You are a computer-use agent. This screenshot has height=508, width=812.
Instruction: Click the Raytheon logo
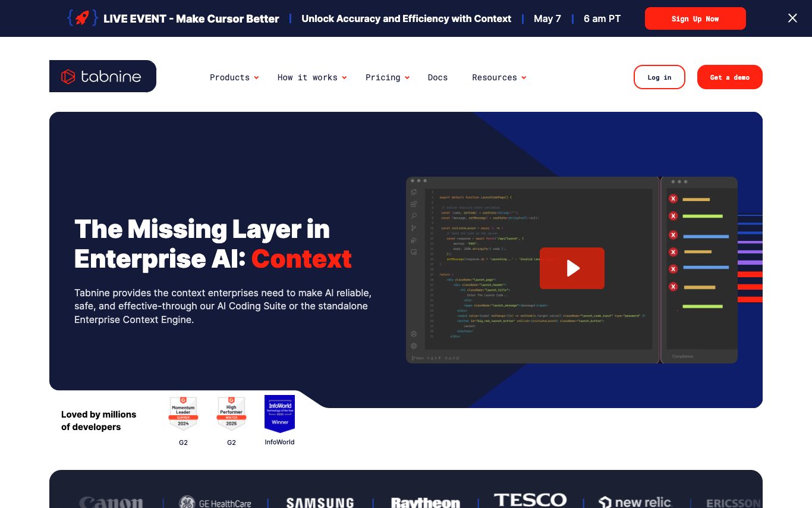(x=426, y=503)
